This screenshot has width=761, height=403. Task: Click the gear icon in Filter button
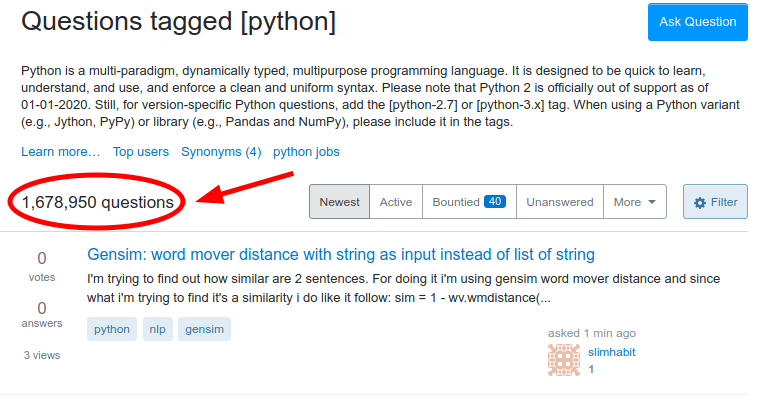pos(699,202)
